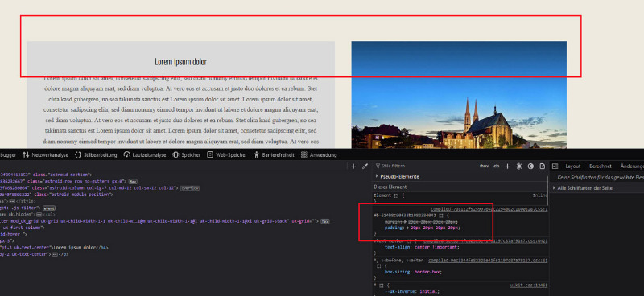Activate the eyedropper color picker icon
This screenshot has width=644, height=296.
pyautogui.click(x=365, y=166)
